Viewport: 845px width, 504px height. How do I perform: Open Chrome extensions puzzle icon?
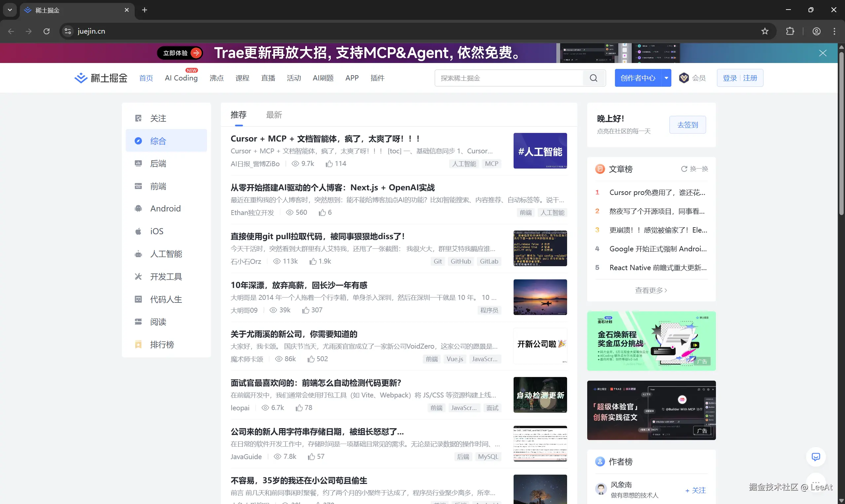click(790, 31)
